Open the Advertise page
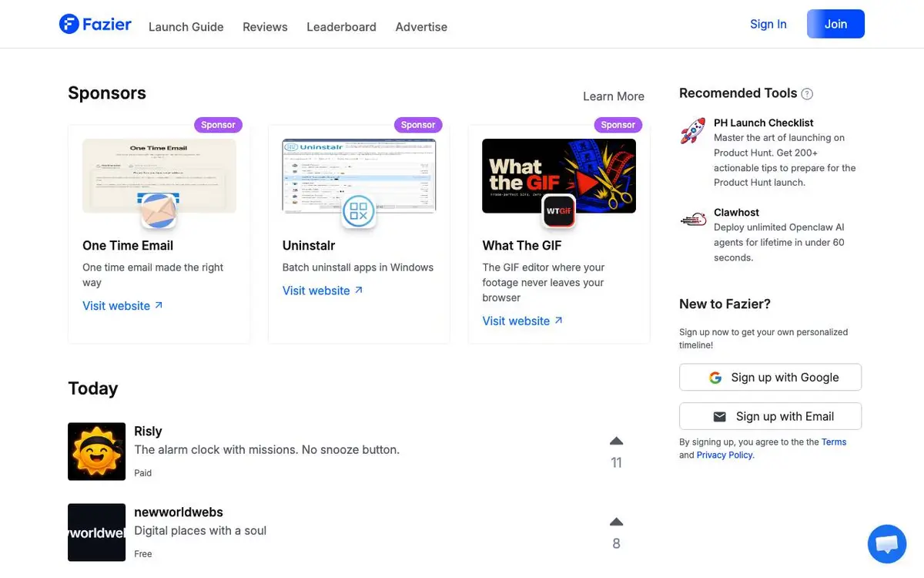The image size is (924, 578). (421, 27)
